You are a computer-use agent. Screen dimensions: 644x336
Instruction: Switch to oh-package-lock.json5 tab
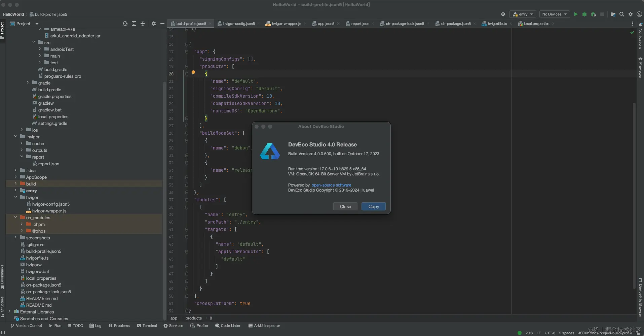tap(405, 24)
